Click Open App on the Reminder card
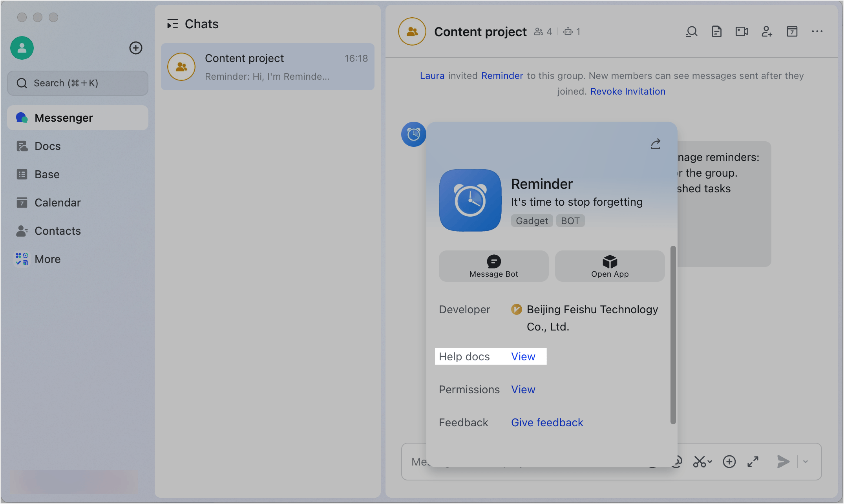 click(609, 266)
